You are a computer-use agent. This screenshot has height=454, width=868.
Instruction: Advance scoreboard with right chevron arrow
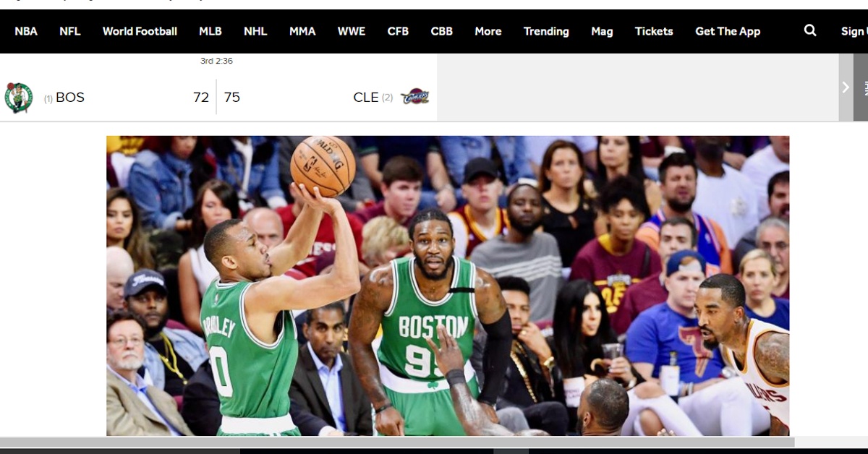(846, 87)
